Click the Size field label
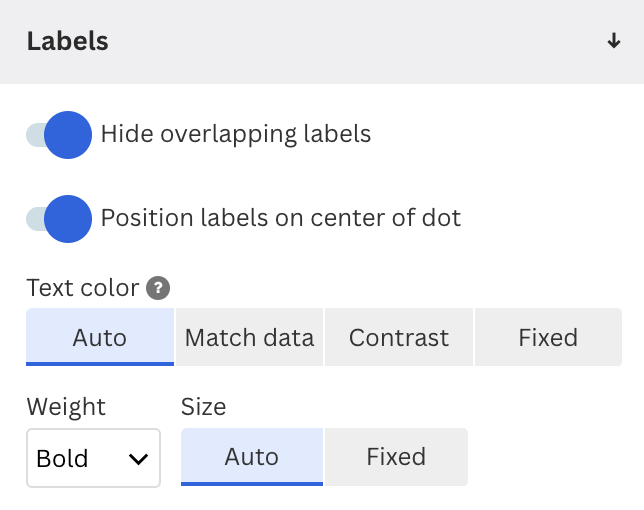The width and height of the screenshot is (644, 510). 204,407
